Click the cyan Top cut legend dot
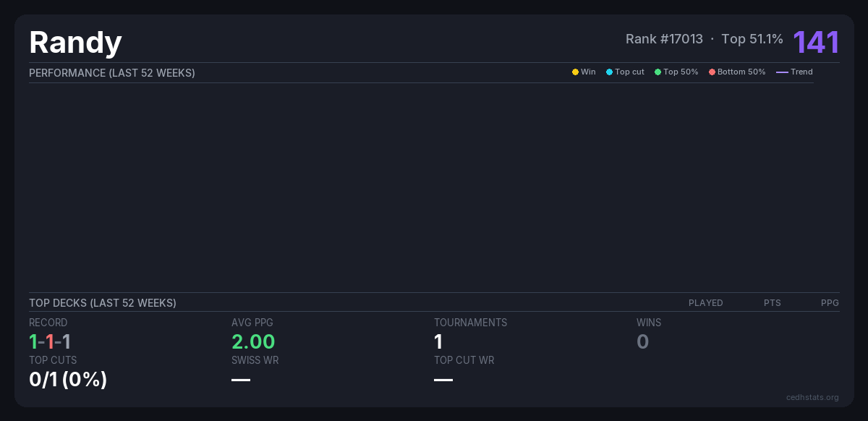868x421 pixels. pyautogui.click(x=609, y=72)
